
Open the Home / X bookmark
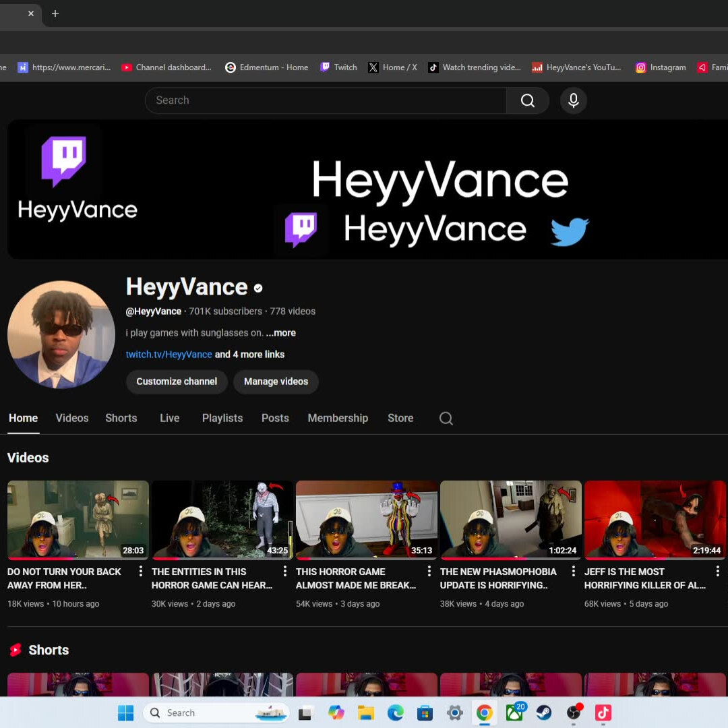click(x=393, y=67)
